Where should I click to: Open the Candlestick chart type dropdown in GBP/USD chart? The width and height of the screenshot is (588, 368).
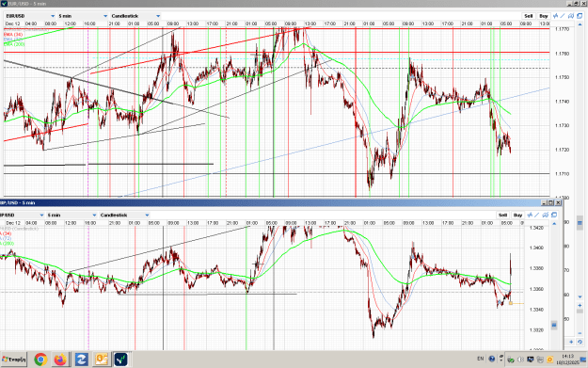[124, 216]
